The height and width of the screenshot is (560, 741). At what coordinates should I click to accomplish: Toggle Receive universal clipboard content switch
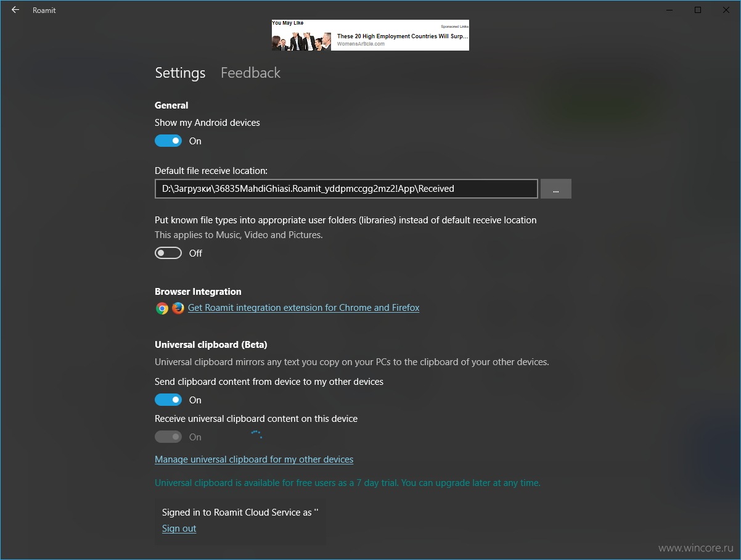(168, 437)
